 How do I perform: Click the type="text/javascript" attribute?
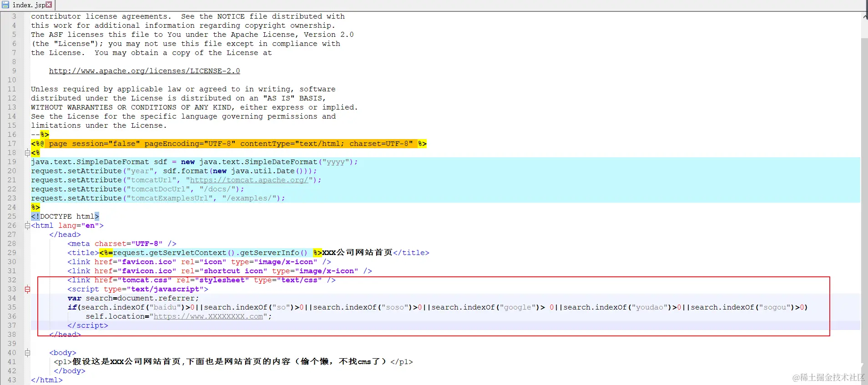point(154,289)
